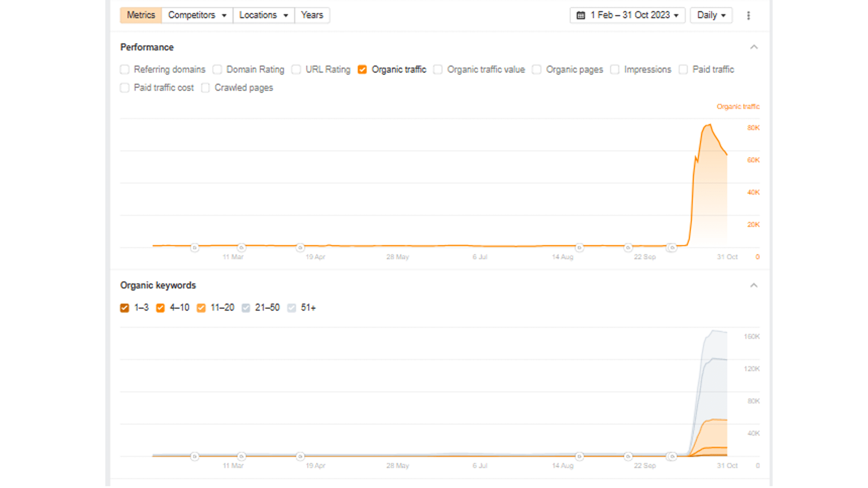Screen dimensions: 868x488
Task: Select the Metrics tab
Action: (x=141, y=15)
